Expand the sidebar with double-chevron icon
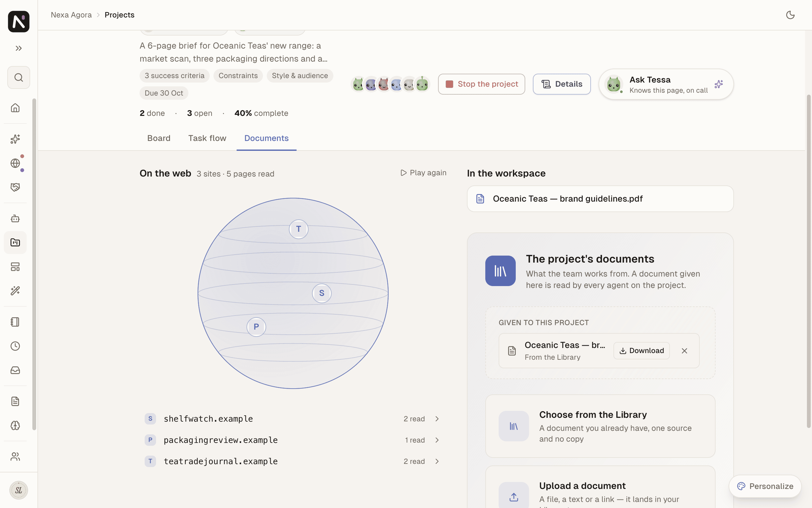The height and width of the screenshot is (508, 812). coord(18,48)
